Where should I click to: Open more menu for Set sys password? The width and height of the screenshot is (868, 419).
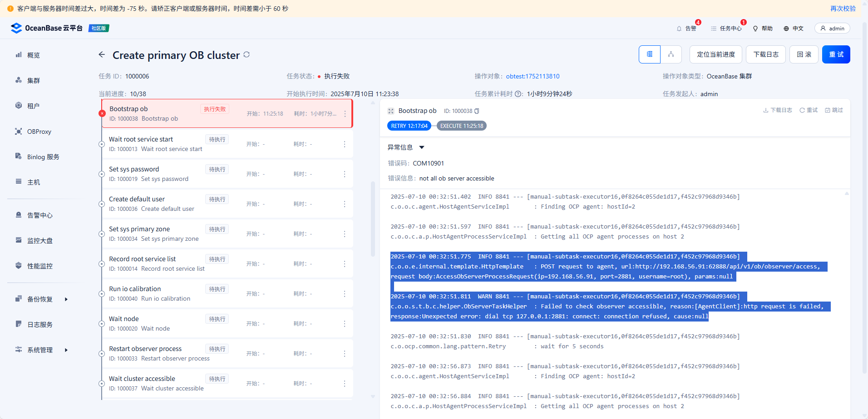(x=345, y=174)
